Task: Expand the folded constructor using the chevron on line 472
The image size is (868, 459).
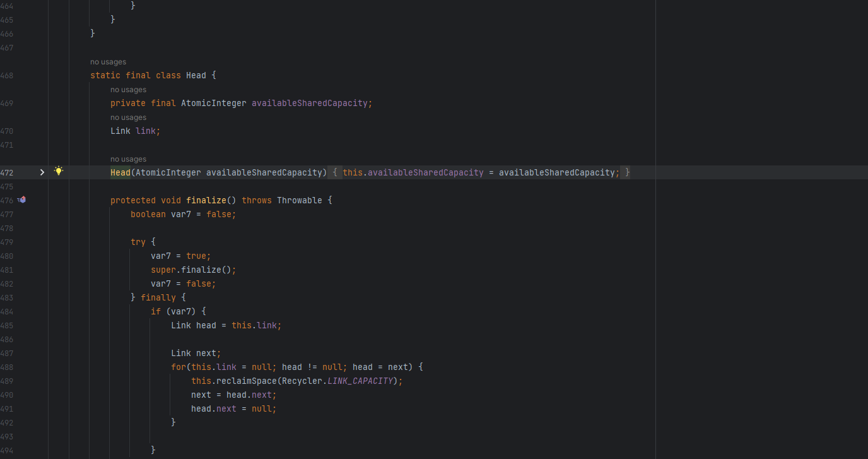Action: pos(42,172)
